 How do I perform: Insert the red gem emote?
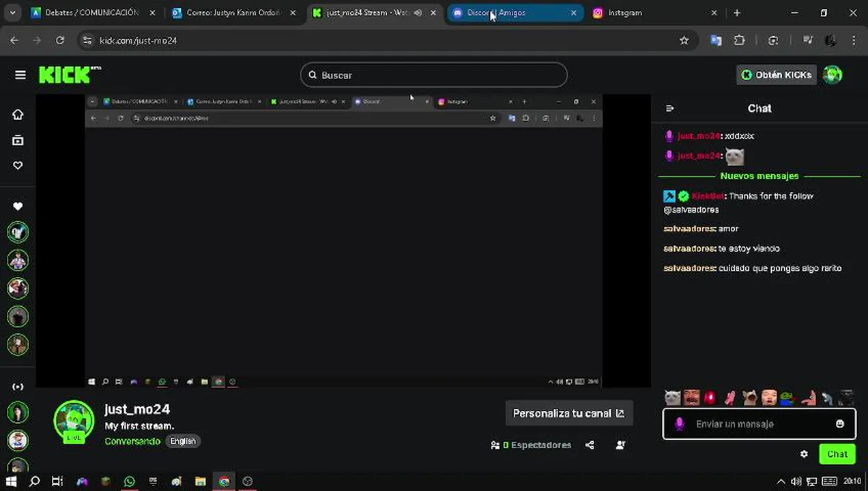tap(710, 398)
